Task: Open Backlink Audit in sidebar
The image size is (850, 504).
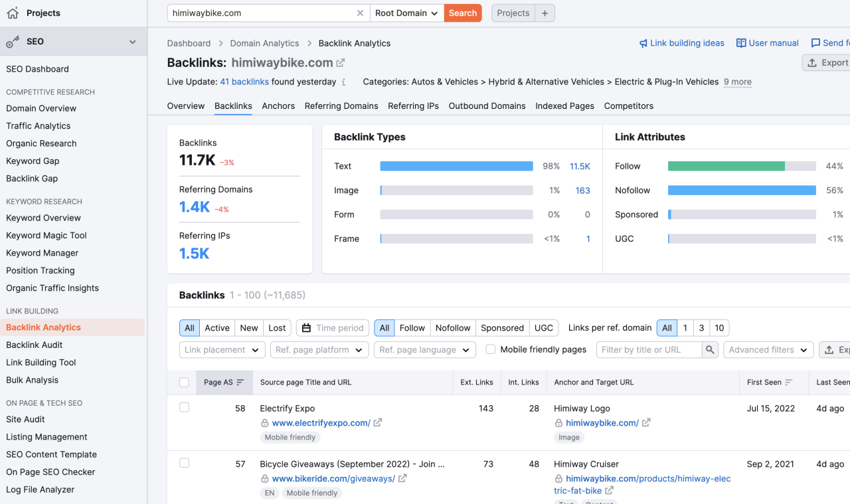Action: [x=35, y=345]
